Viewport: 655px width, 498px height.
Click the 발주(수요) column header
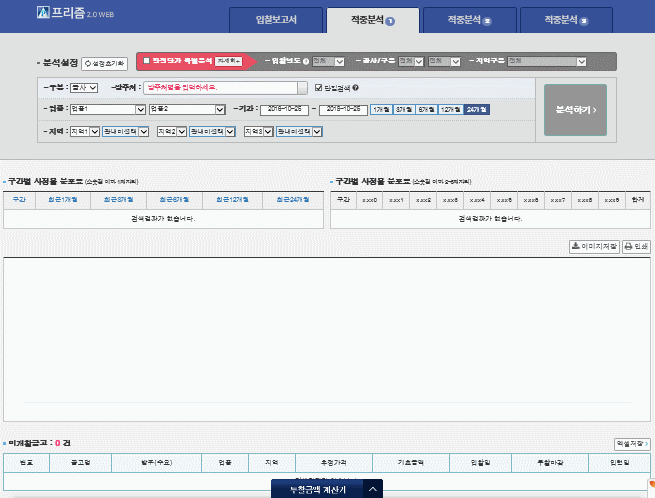point(156,463)
